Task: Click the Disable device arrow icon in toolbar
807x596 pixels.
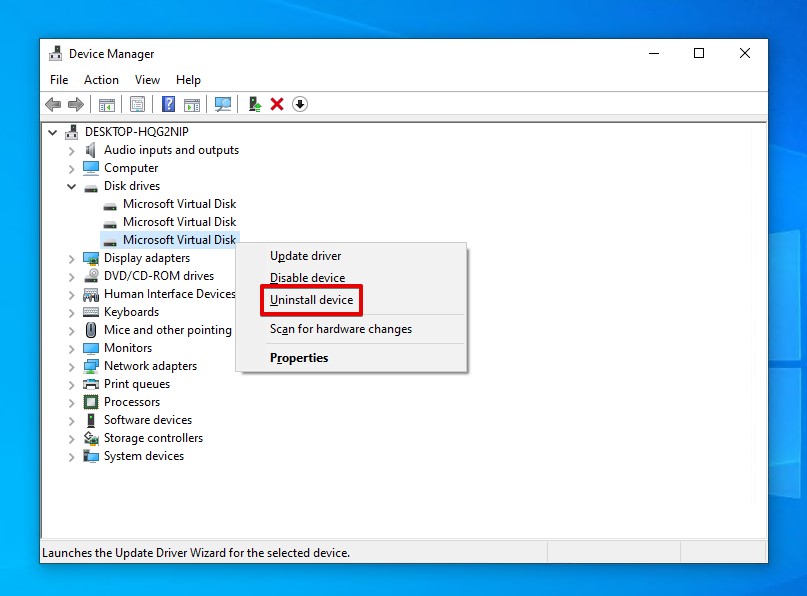Action: [x=299, y=104]
